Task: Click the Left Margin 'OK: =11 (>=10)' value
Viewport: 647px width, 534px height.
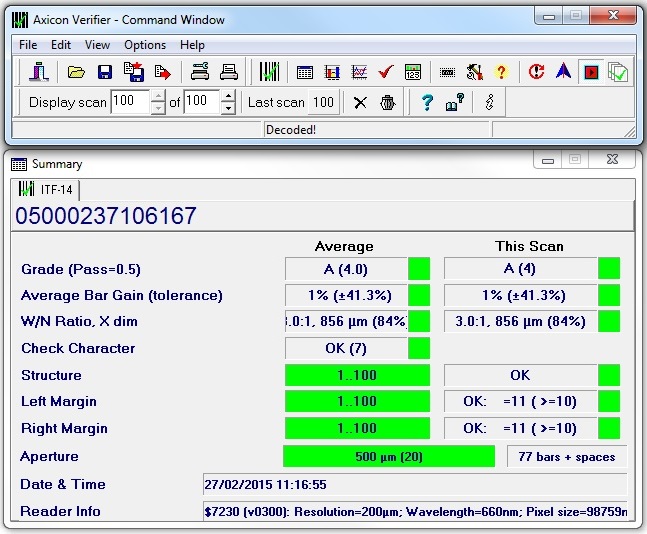Action: [x=520, y=401]
